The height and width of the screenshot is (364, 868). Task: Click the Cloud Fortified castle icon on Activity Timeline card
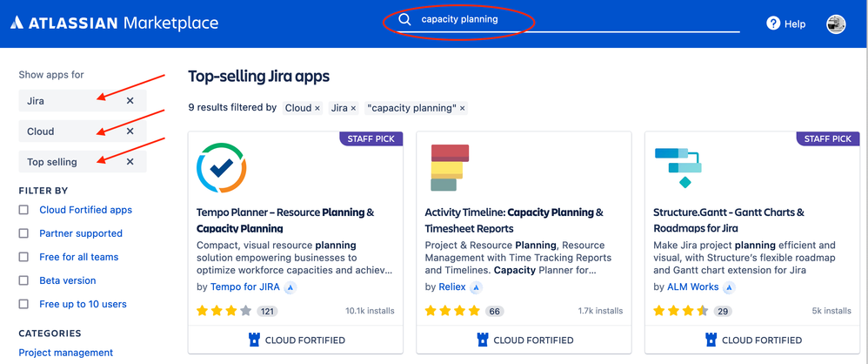point(483,340)
